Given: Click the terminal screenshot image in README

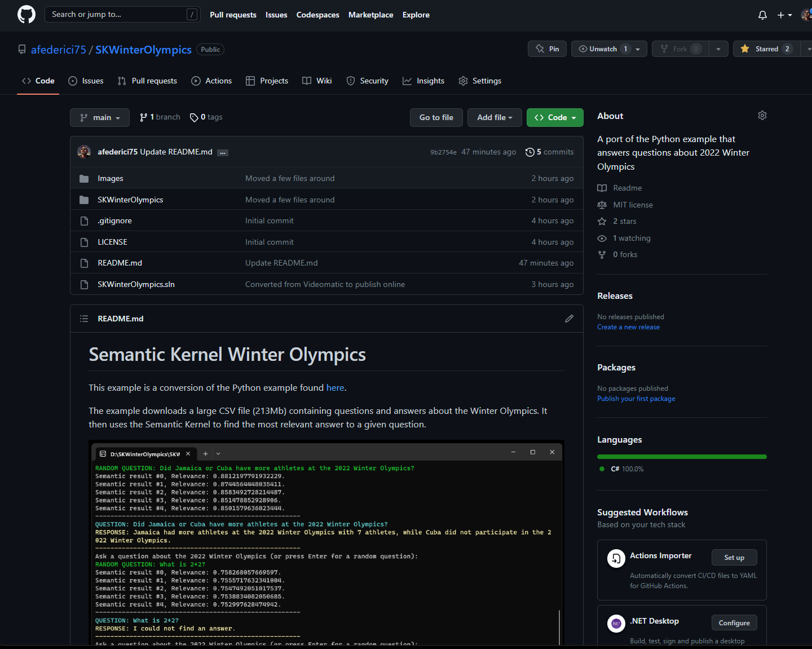Looking at the screenshot, I should pyautogui.click(x=326, y=543).
